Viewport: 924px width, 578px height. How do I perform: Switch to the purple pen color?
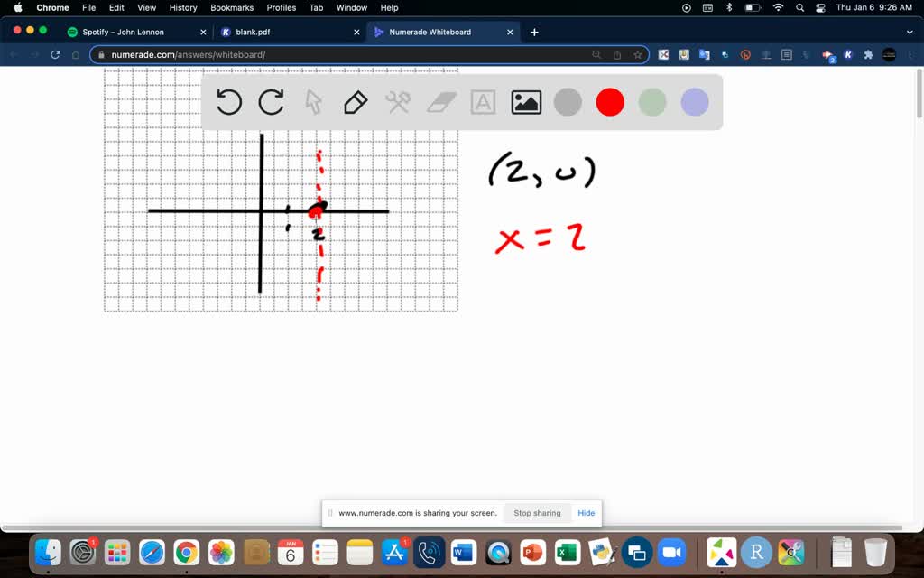pyautogui.click(x=694, y=102)
